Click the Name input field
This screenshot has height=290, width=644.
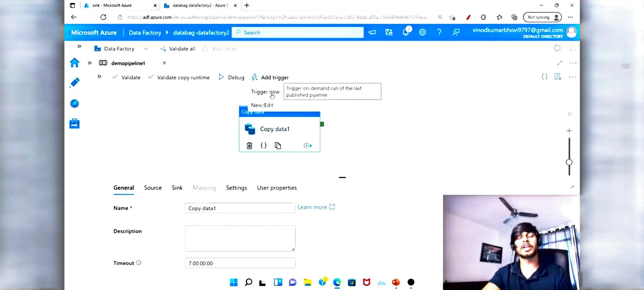click(x=240, y=208)
